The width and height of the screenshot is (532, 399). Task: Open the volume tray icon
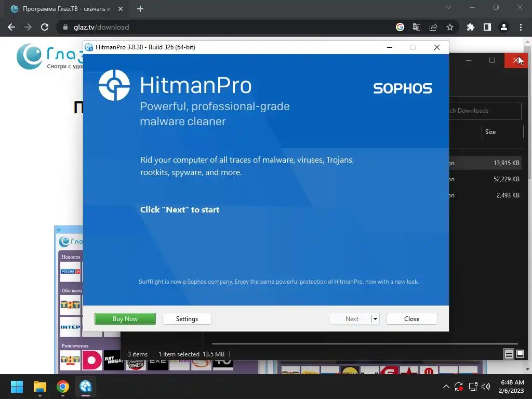point(486,387)
